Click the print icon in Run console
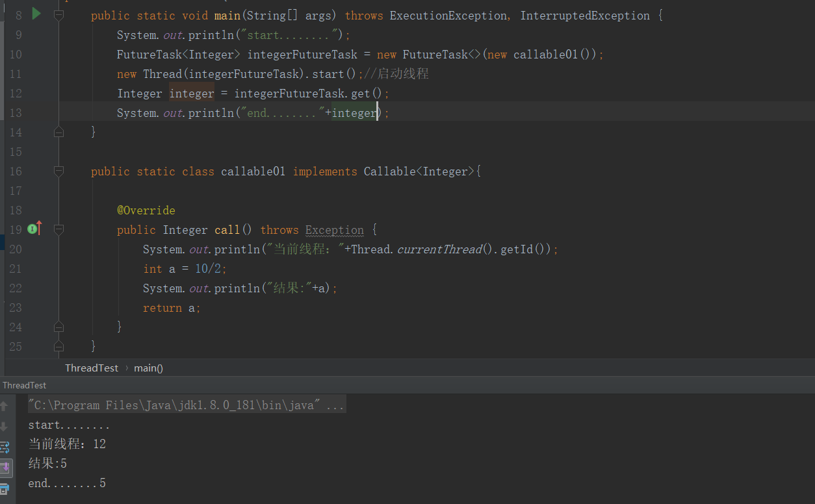The image size is (815, 504). pyautogui.click(x=4, y=488)
